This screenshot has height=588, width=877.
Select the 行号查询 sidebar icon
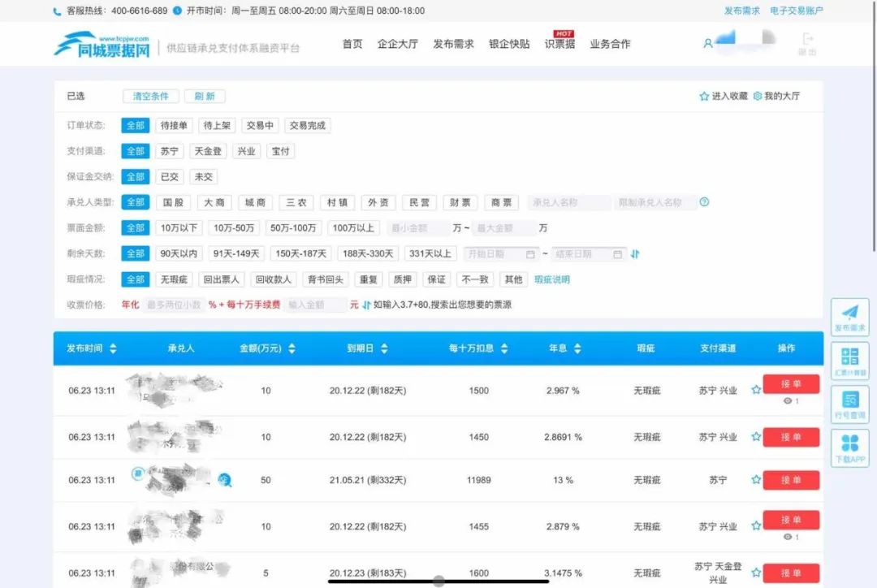tap(849, 403)
